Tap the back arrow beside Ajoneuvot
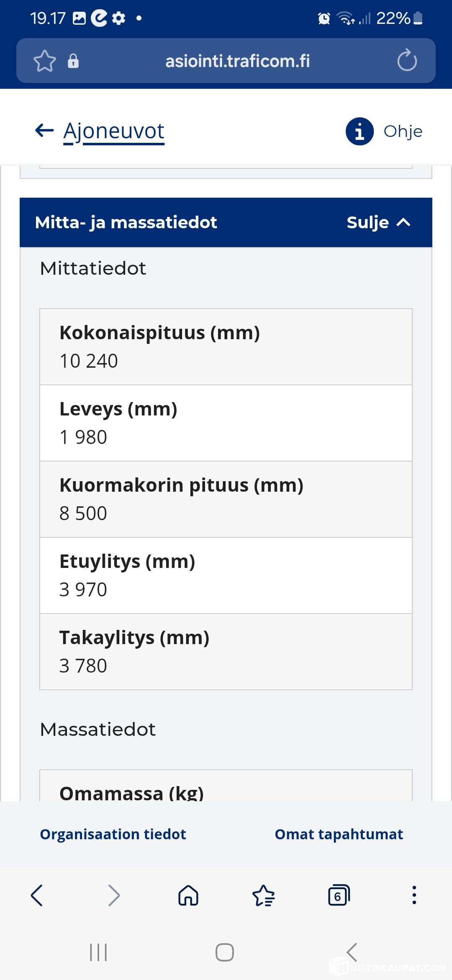 point(44,131)
